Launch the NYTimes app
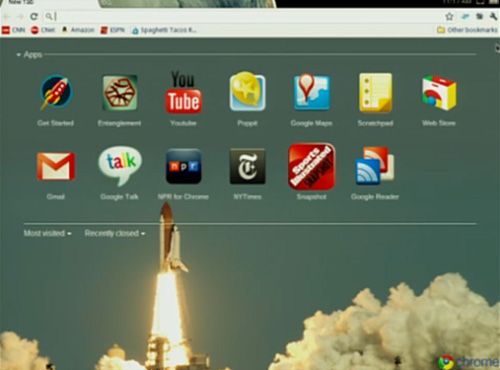The height and width of the screenshot is (370, 500). [247, 166]
